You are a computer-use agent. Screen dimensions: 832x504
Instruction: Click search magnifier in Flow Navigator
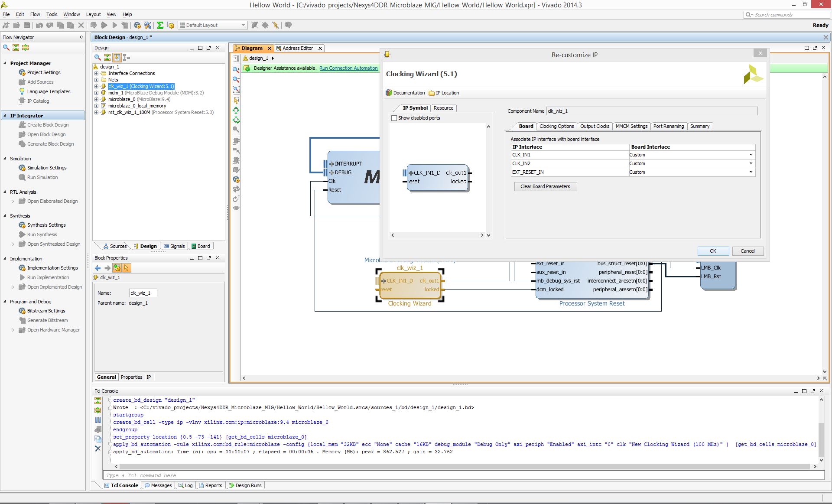pos(6,48)
